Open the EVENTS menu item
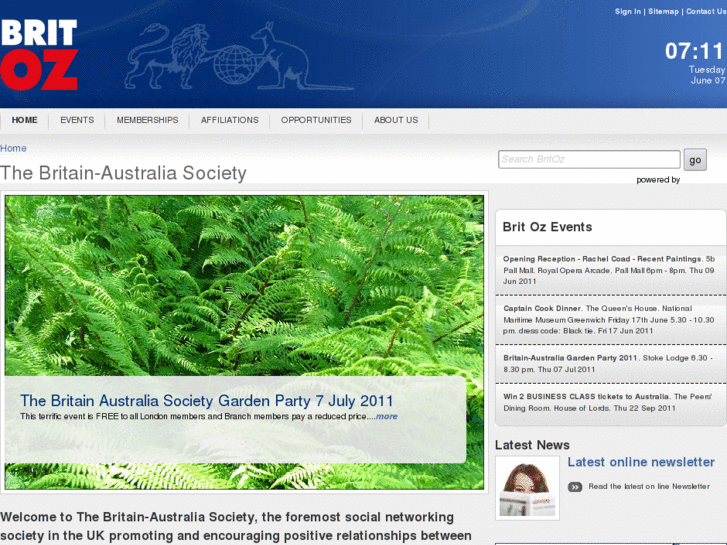This screenshot has width=727, height=545. click(77, 120)
